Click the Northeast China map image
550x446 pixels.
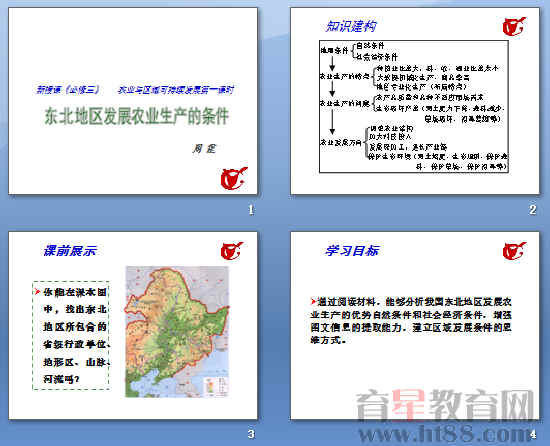(177, 332)
